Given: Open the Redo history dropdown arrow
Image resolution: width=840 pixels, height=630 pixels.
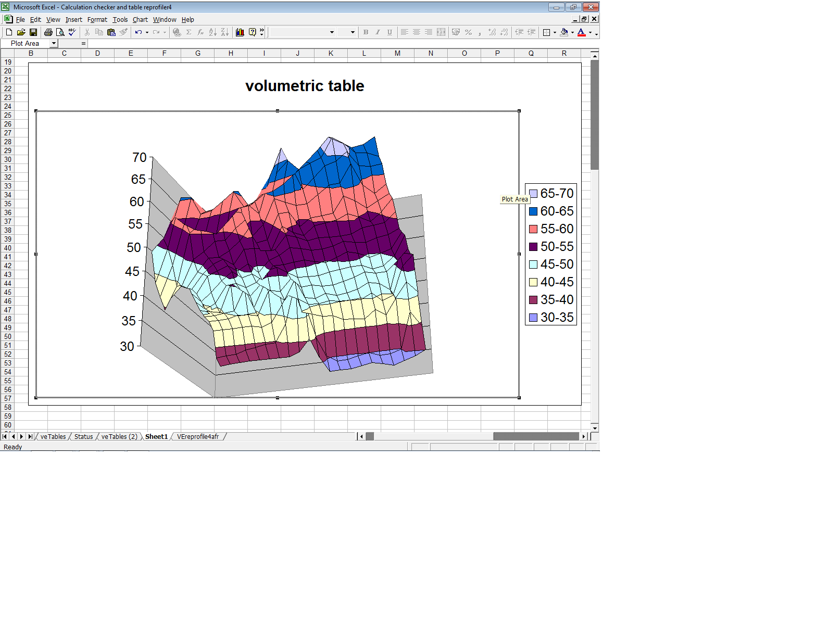Looking at the screenshot, I should (165, 32).
